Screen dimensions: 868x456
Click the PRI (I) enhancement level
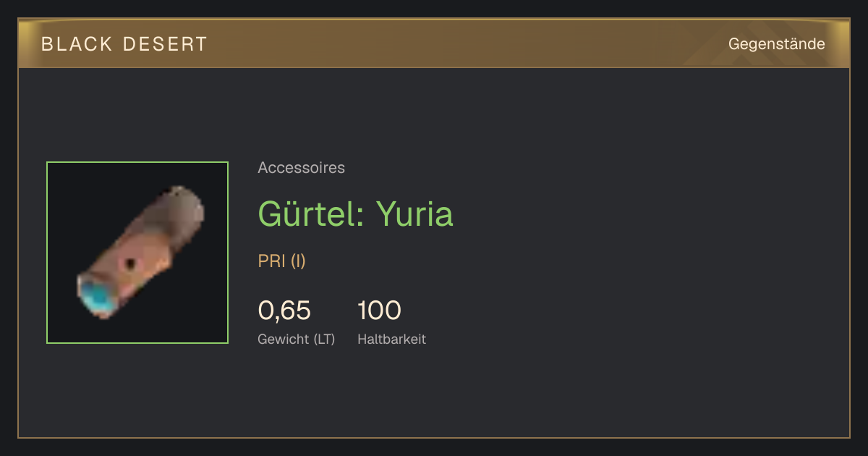point(282,261)
